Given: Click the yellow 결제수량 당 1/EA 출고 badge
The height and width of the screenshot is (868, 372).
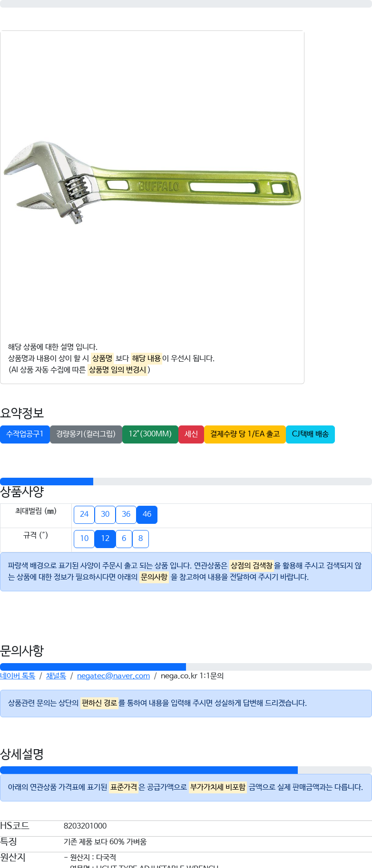Looking at the screenshot, I should point(245,434).
